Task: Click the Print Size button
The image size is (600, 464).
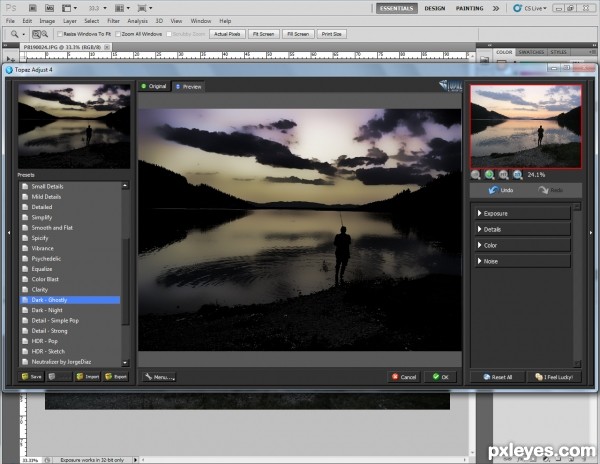Action: coord(331,34)
